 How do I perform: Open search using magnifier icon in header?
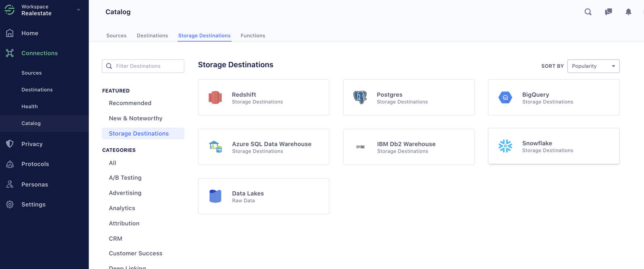[x=588, y=12]
